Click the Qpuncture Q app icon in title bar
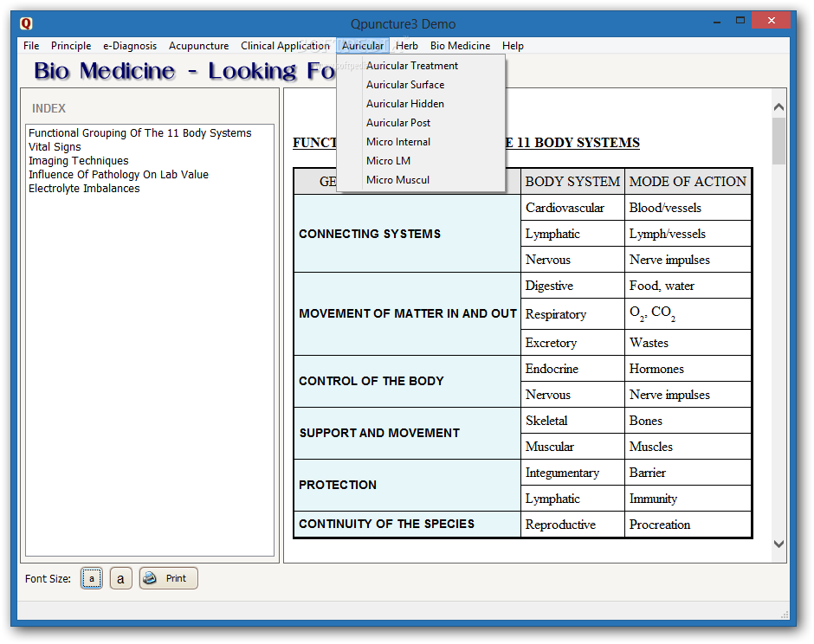The width and height of the screenshot is (814, 644). [26, 23]
